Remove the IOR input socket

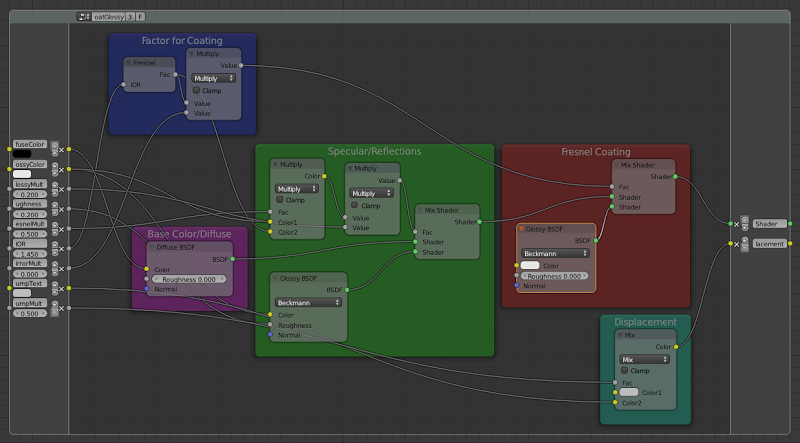point(62,249)
